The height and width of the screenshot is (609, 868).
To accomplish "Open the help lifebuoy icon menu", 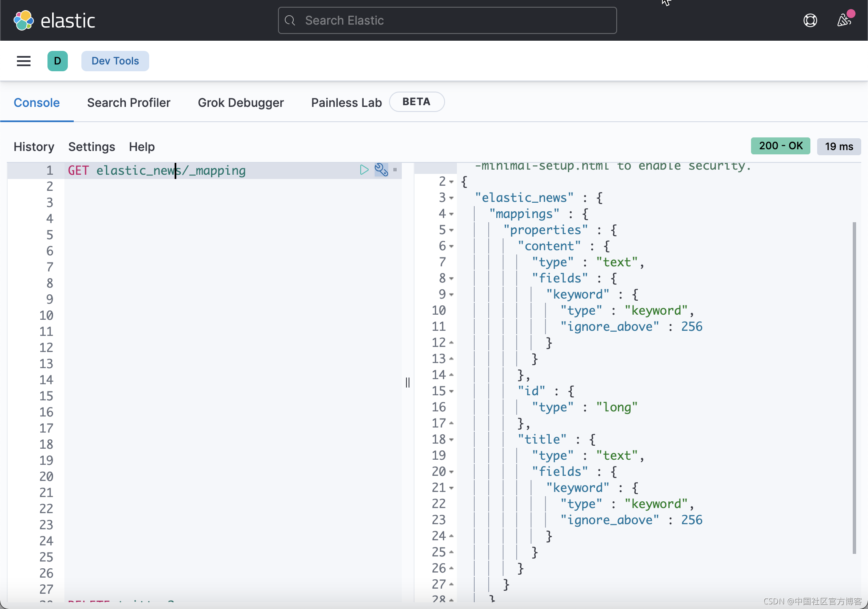I will tap(810, 20).
